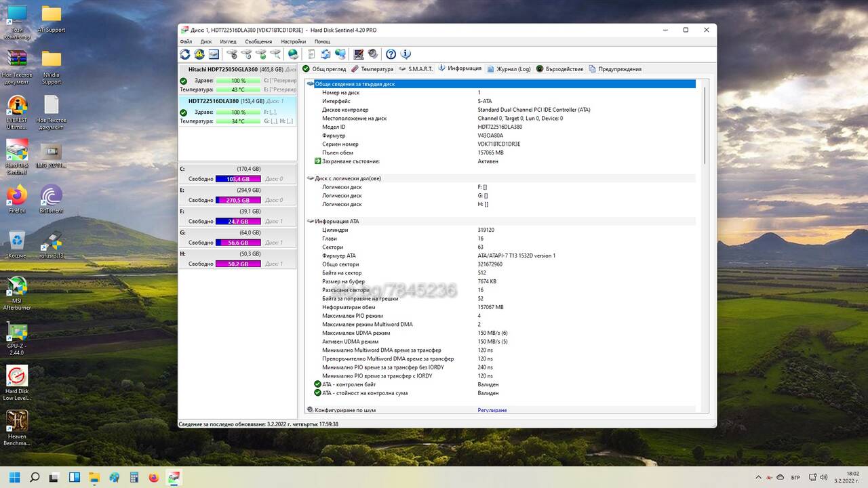Click the disk panel image toolbar icon
This screenshot has width=868, height=488.
coord(214,54)
